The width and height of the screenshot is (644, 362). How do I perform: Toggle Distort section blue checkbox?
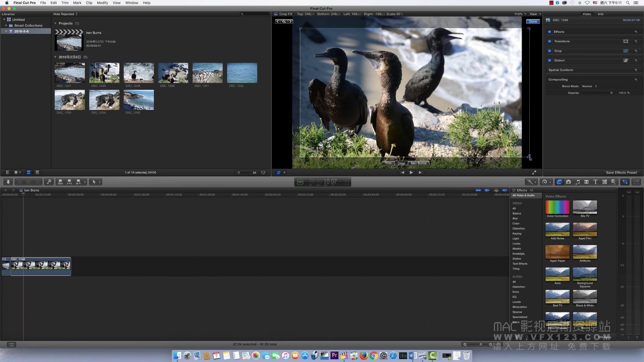pyautogui.click(x=549, y=60)
